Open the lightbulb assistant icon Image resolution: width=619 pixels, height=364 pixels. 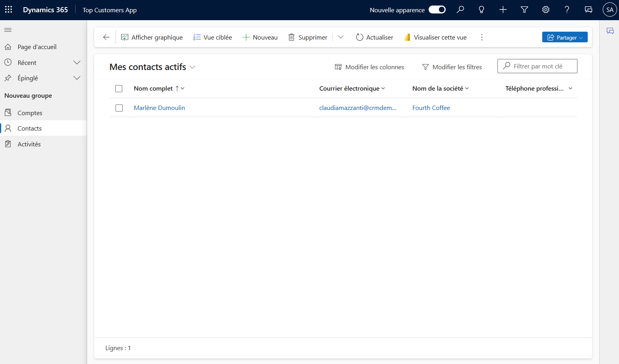point(482,9)
